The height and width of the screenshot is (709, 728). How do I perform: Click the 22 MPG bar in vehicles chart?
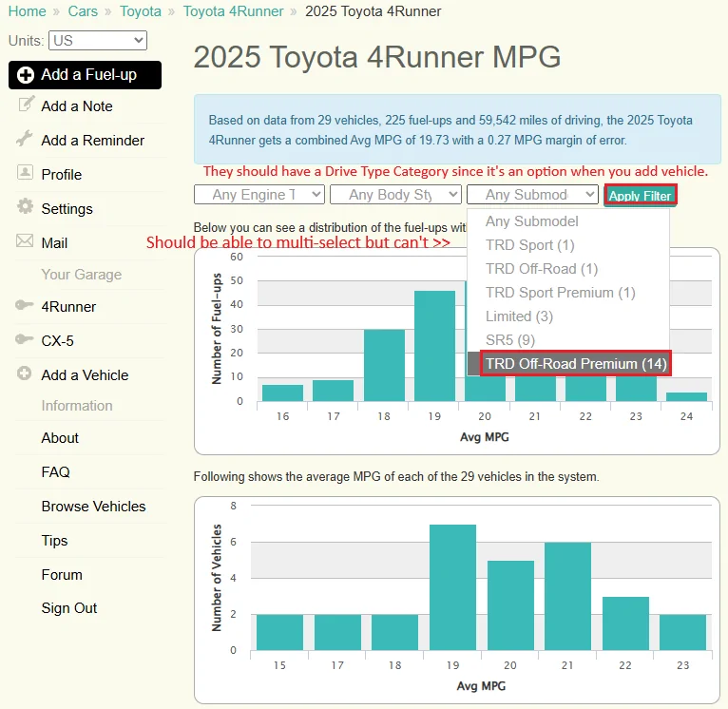tap(625, 623)
